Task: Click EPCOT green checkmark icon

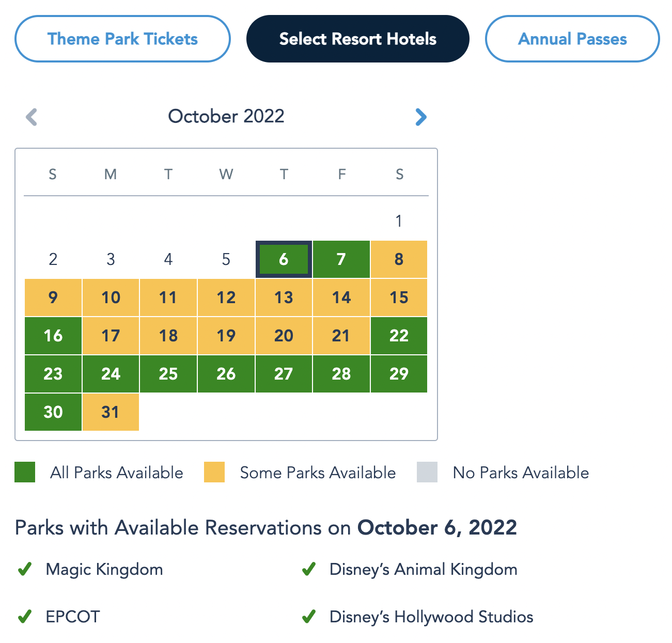Action: point(25,617)
